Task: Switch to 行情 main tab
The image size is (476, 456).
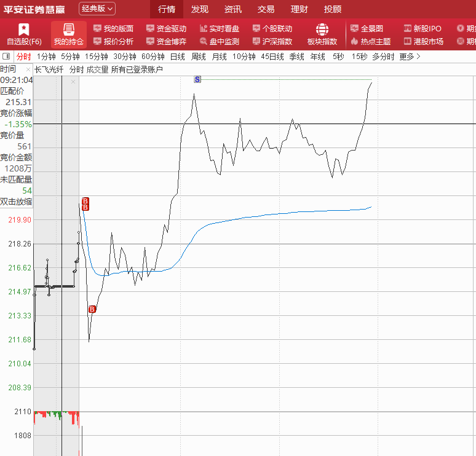Action: point(167,9)
